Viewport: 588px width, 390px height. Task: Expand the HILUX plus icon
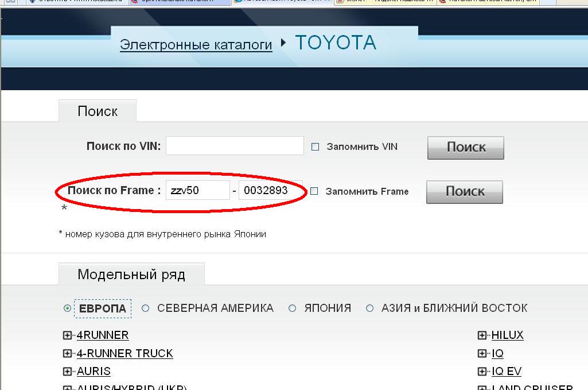click(482, 335)
